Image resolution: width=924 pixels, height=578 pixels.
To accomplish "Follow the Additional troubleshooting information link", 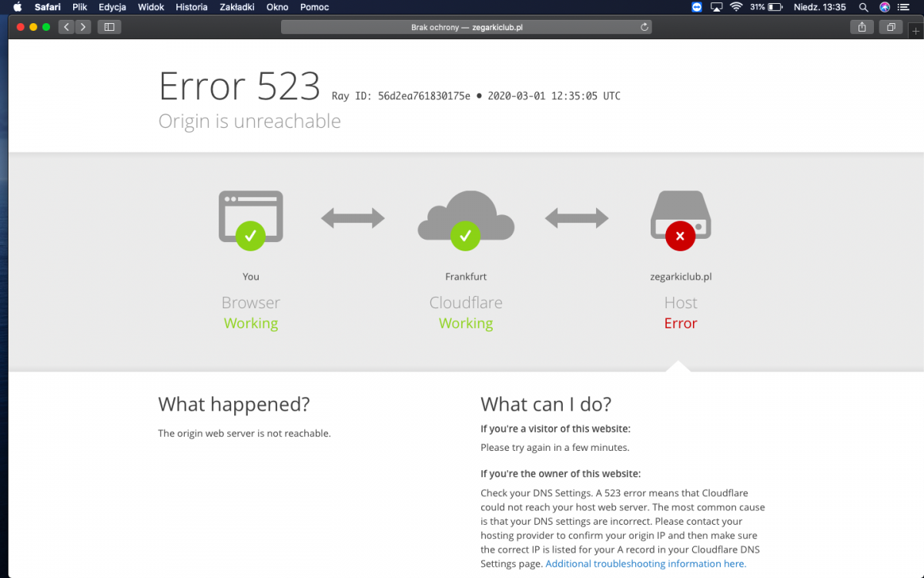I will coord(645,563).
